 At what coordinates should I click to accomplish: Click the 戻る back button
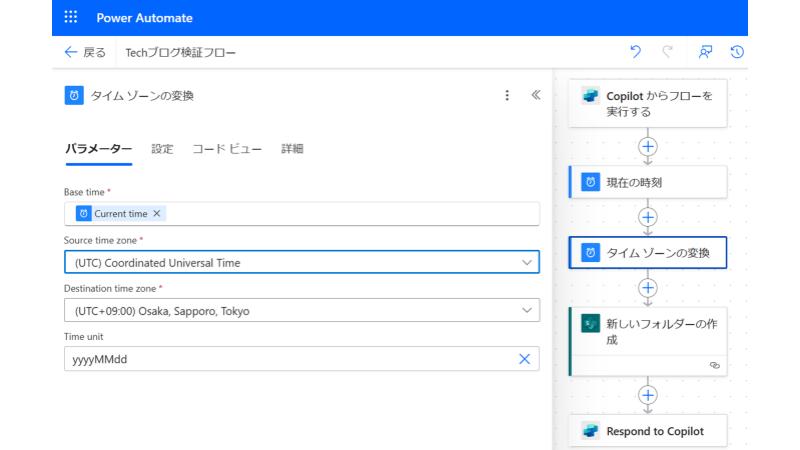coord(85,52)
